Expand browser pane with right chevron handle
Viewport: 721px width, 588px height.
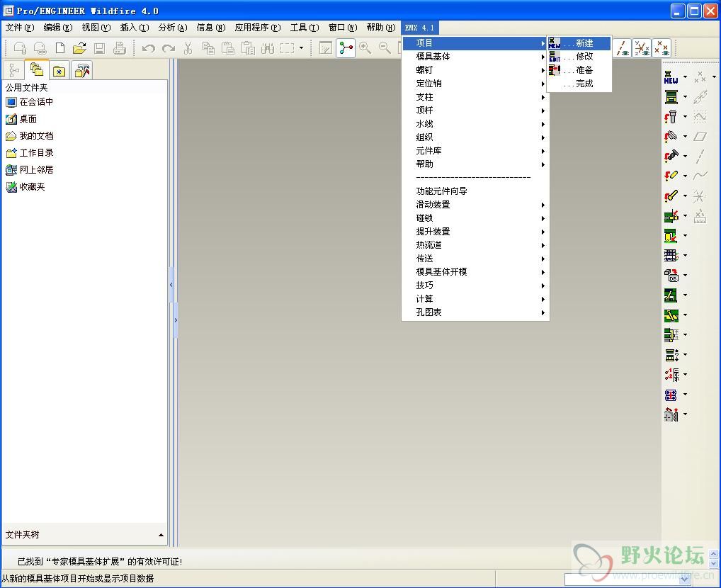coord(176,320)
